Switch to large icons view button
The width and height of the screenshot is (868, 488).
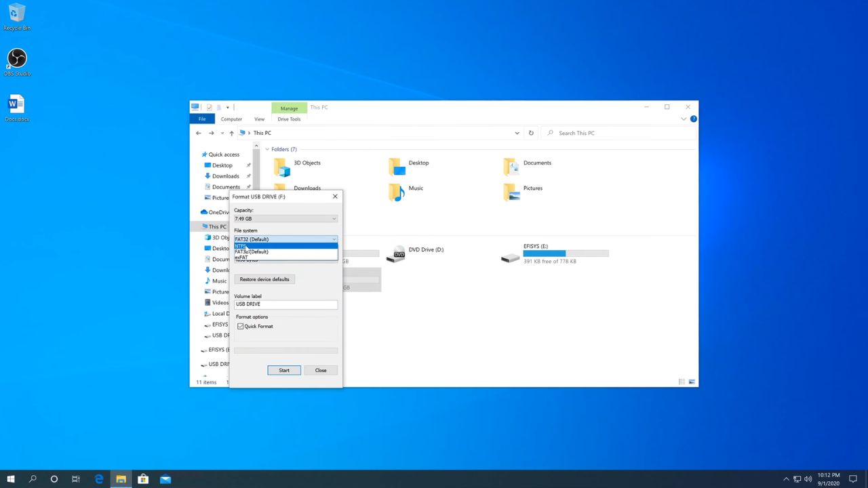[692, 382]
